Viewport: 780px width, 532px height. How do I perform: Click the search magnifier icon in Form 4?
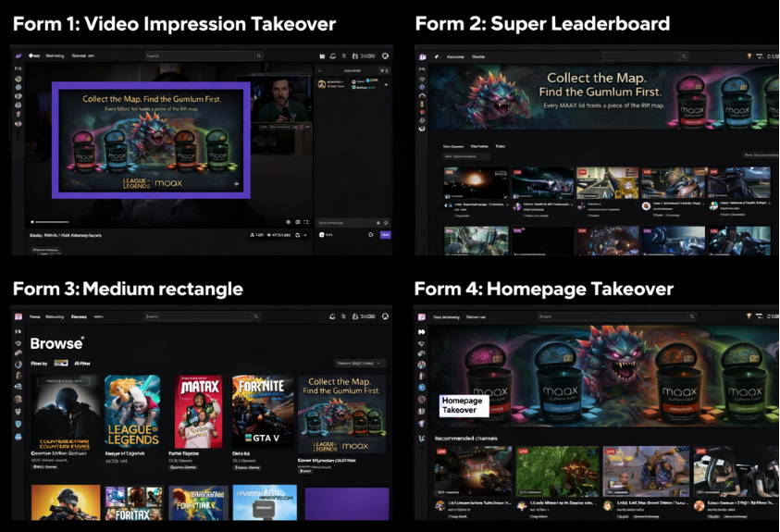click(691, 316)
